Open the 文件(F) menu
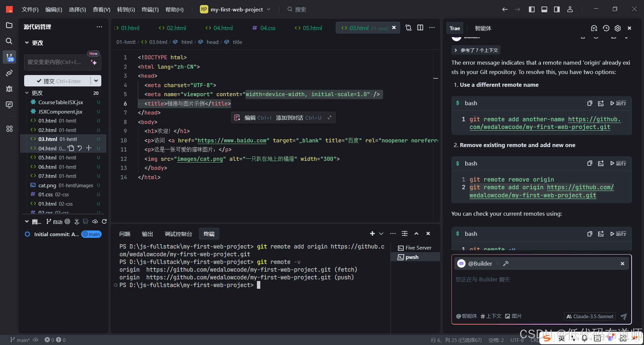Viewport: 644px width, 345px height. (30, 9)
